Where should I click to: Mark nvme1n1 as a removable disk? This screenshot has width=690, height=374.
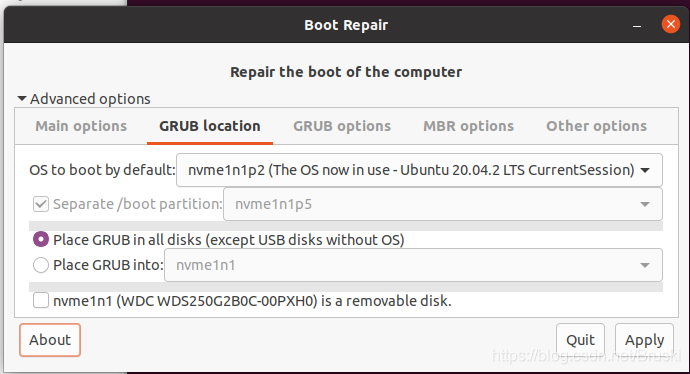(x=41, y=301)
